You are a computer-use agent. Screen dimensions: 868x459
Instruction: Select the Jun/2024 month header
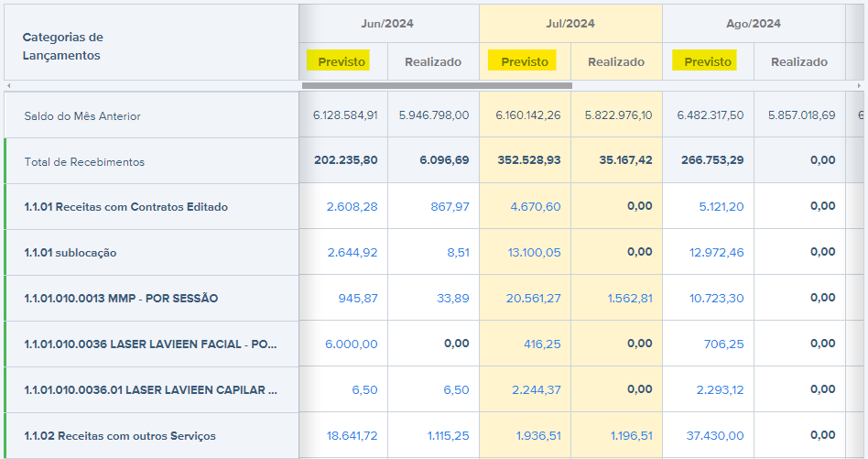point(388,24)
